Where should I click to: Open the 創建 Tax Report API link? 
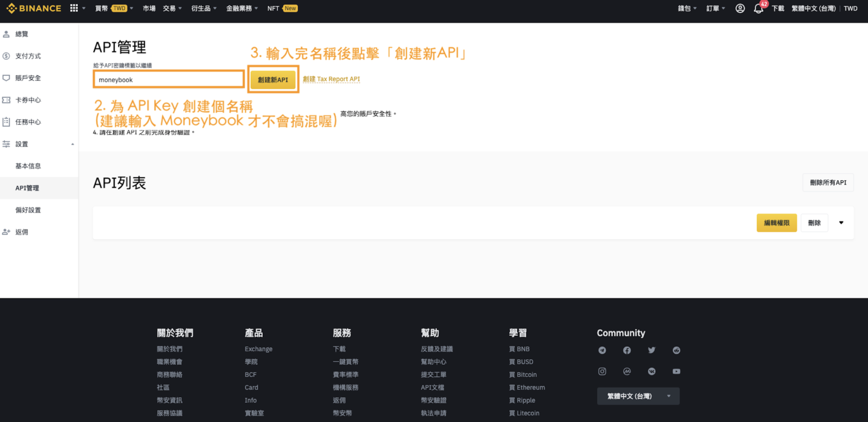point(331,79)
